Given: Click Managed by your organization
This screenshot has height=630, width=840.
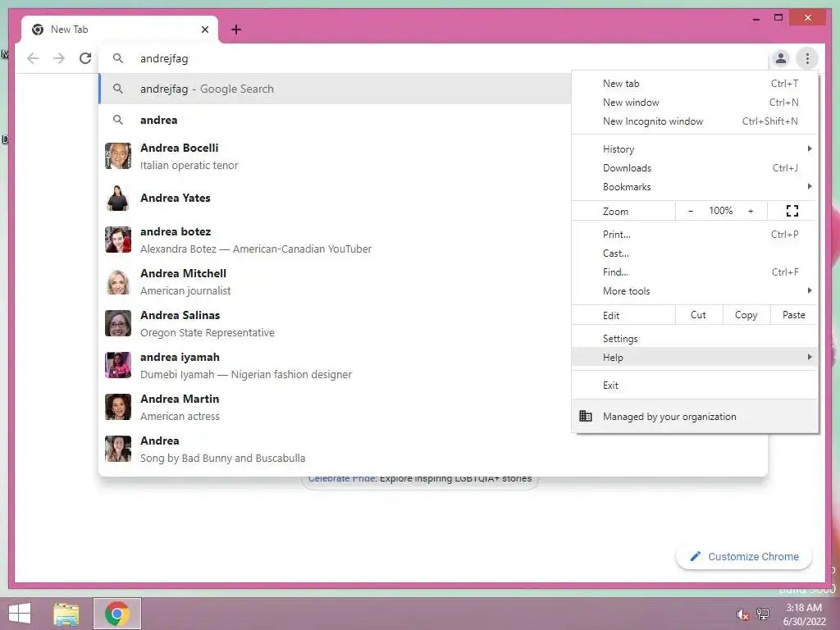Looking at the screenshot, I should click(695, 416).
